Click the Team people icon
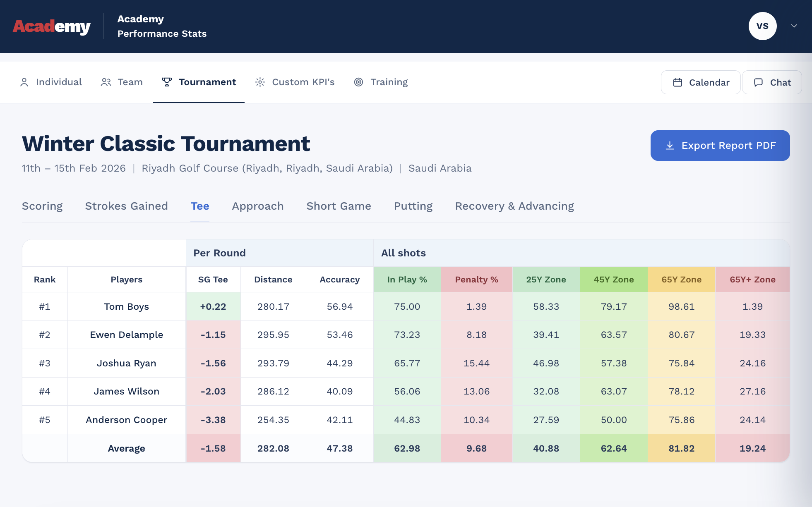 point(106,82)
